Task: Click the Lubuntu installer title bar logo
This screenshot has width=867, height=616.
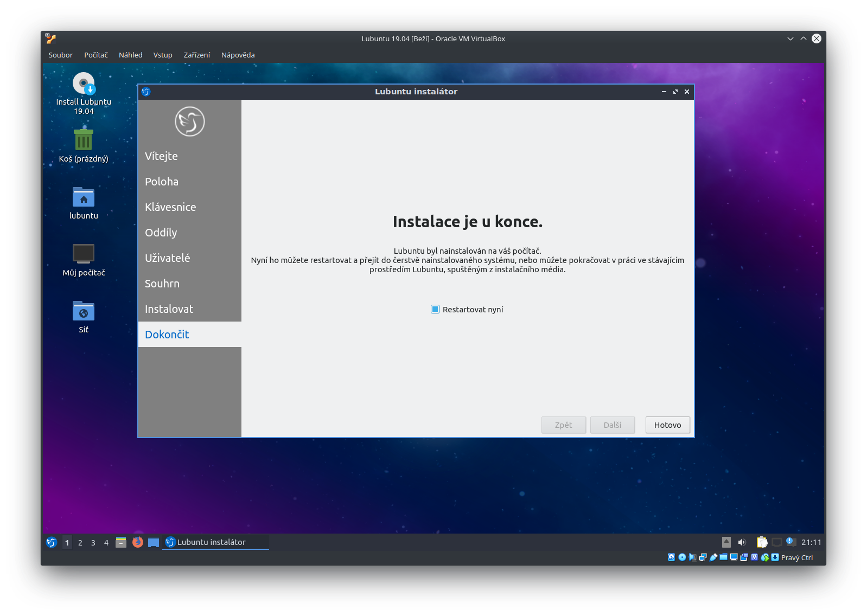Action: pyautogui.click(x=145, y=92)
